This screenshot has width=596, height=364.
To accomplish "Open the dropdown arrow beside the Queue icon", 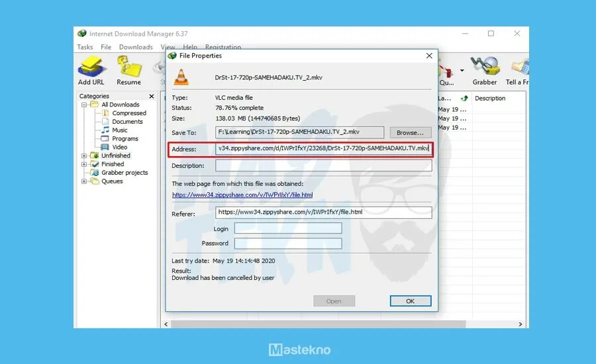I will coord(462,70).
